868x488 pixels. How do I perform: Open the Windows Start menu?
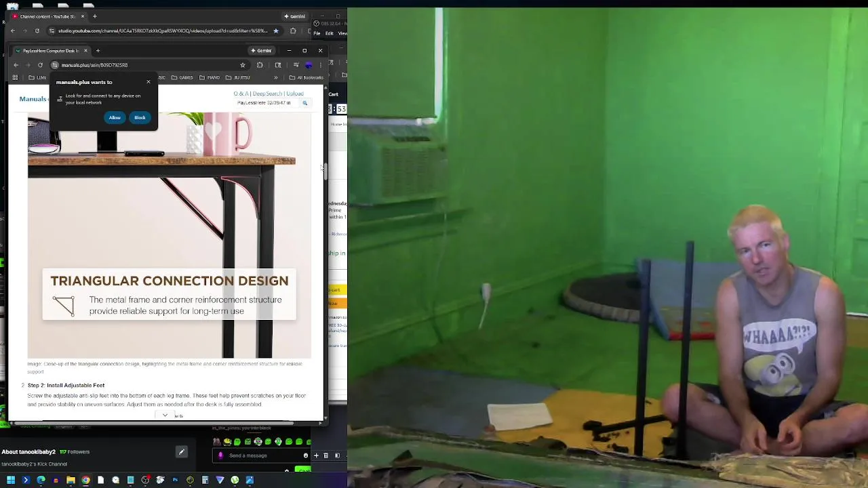[x=11, y=480]
